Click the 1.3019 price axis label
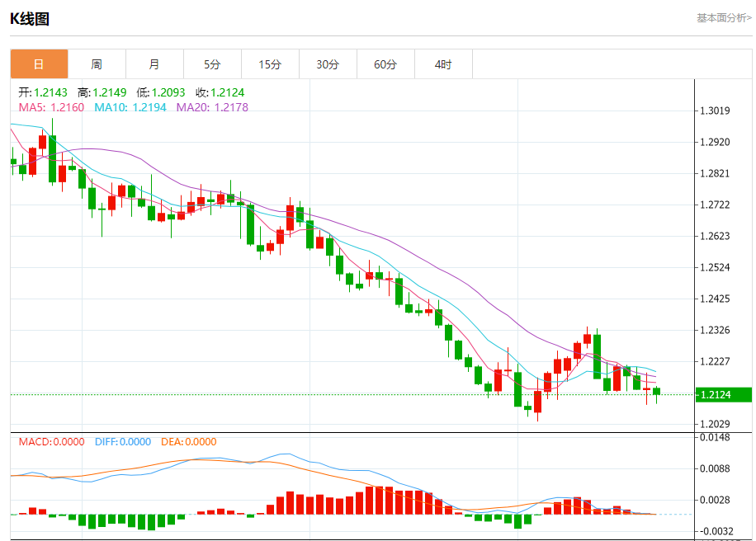 715,111
